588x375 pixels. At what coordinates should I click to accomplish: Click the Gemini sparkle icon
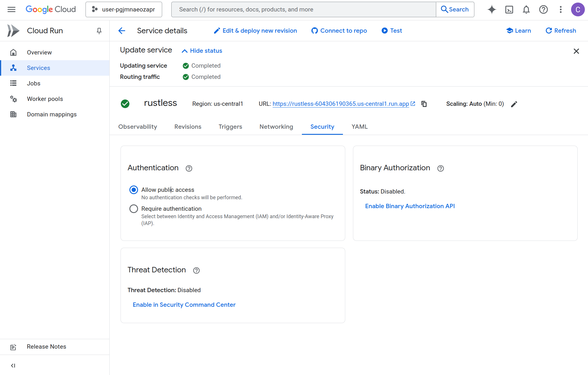(x=492, y=9)
